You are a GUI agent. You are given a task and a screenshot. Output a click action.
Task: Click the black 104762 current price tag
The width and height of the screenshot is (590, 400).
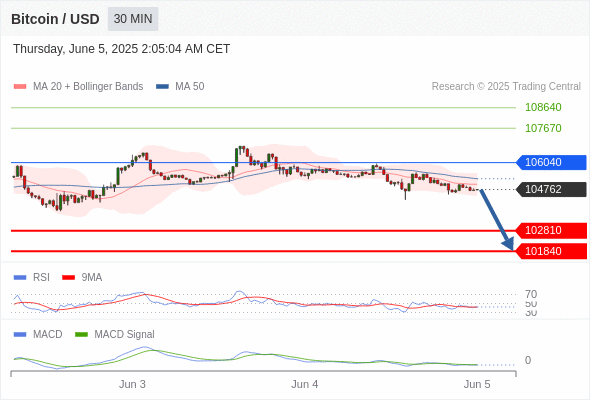point(551,189)
